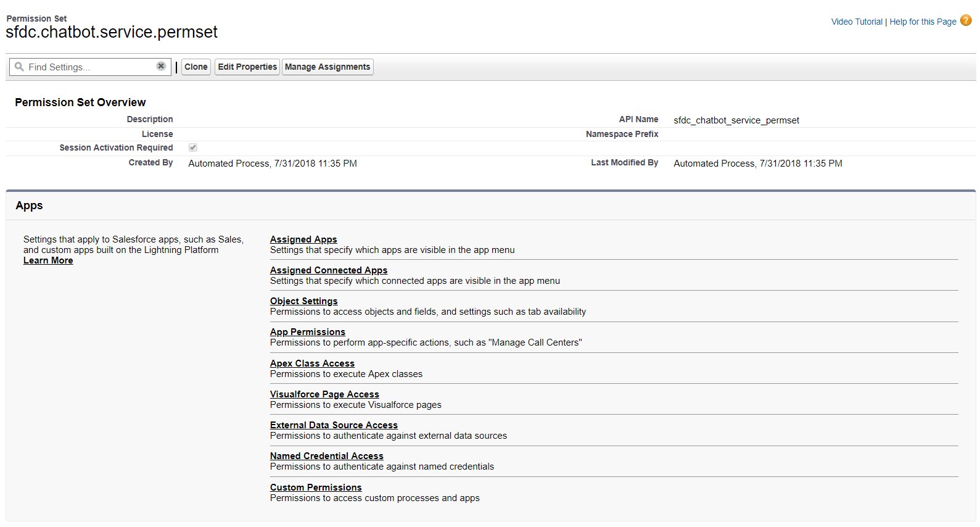Click text 'Permissions to access custom processes and apps'

click(375, 498)
